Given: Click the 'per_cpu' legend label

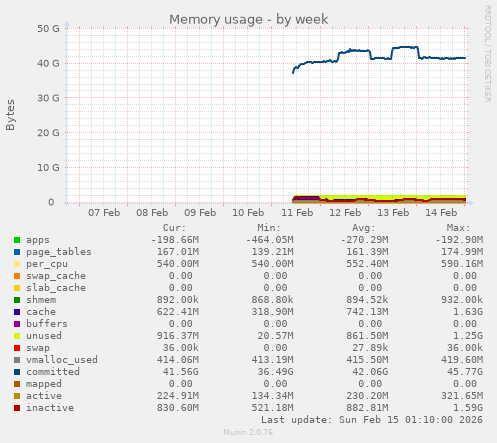Looking at the screenshot, I should tap(47, 264).
